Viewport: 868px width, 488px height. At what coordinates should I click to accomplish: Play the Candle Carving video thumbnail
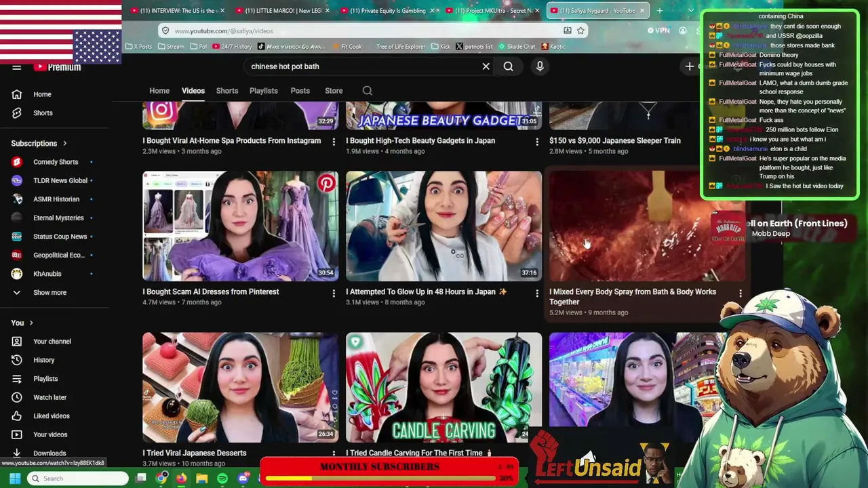coord(443,388)
